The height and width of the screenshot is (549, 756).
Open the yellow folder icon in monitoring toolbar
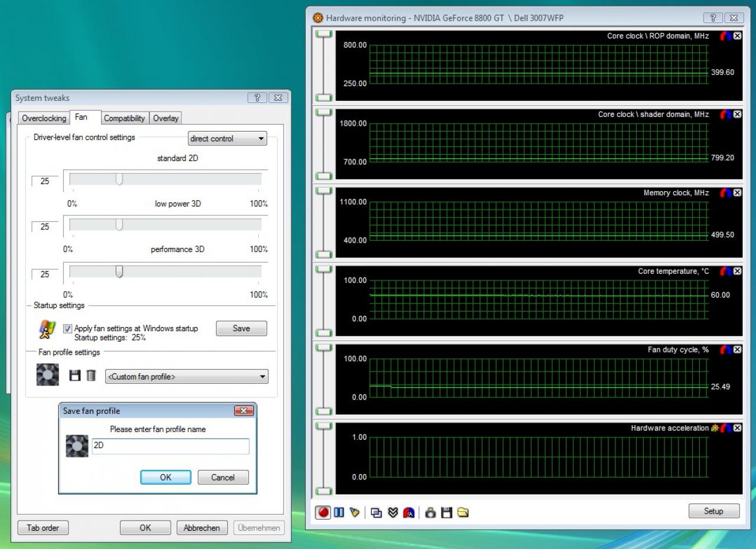coord(463,512)
